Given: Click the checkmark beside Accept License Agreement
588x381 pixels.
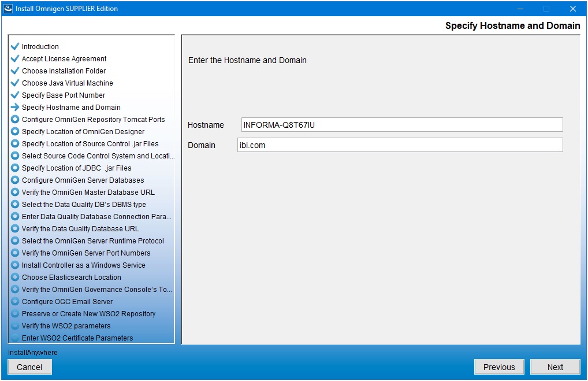Looking at the screenshot, I should (x=15, y=58).
